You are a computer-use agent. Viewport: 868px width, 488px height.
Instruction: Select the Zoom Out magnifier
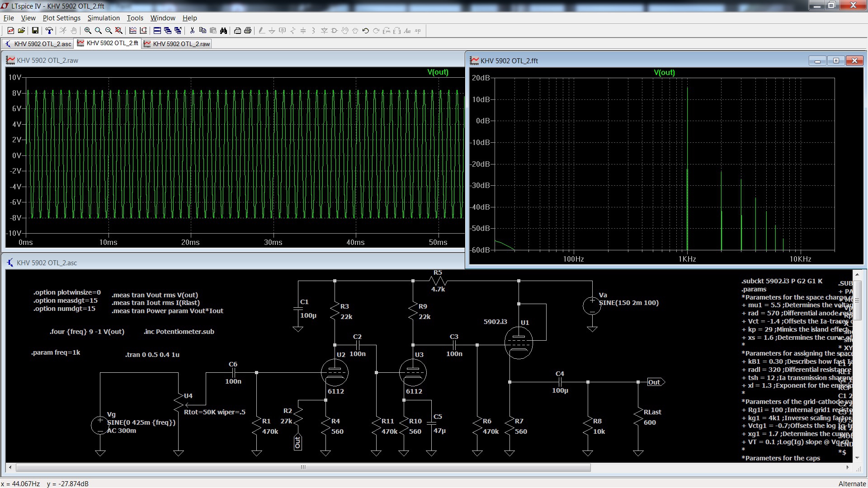pos(108,31)
